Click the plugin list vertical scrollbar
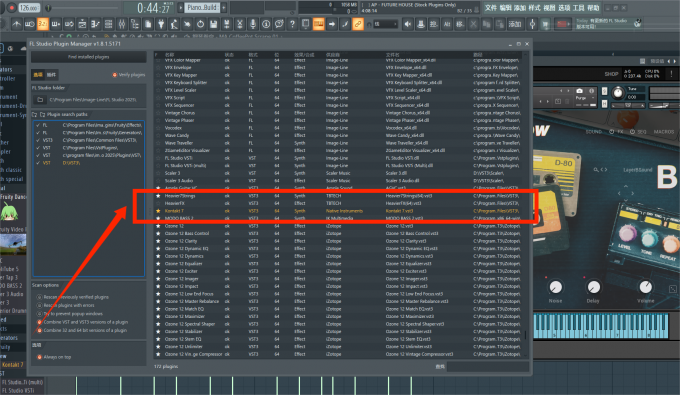Viewport: 680px width, 395px height. 526,335
